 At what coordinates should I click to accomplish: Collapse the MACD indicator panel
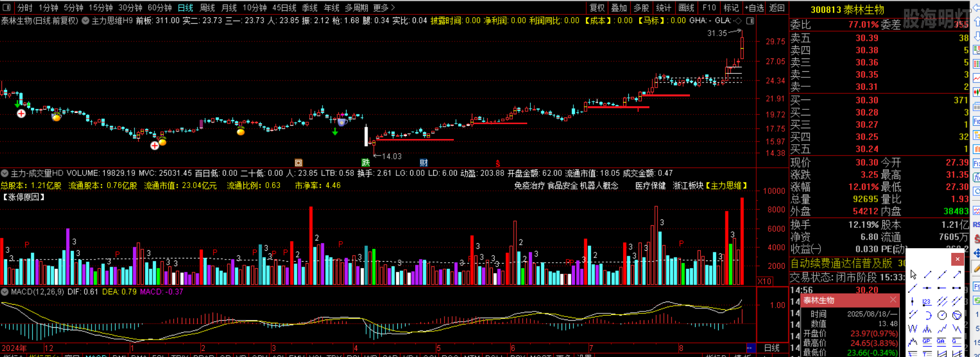tap(5, 292)
